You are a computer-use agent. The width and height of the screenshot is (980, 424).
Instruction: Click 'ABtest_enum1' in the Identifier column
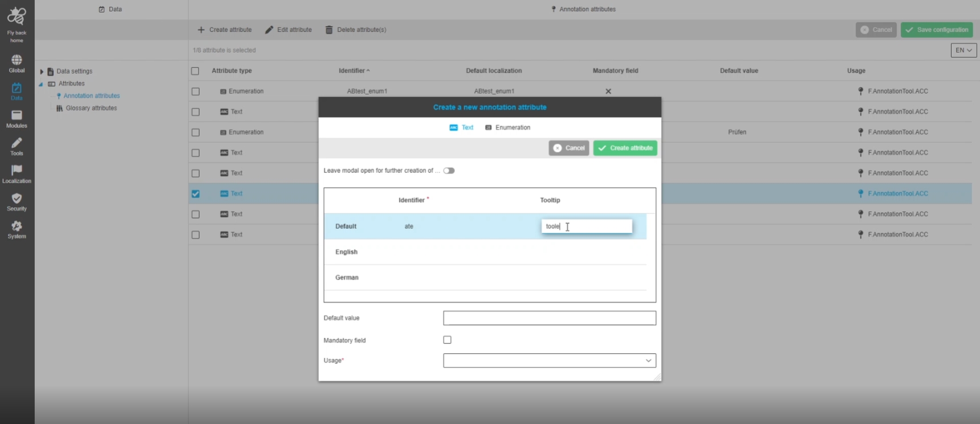coord(367,91)
